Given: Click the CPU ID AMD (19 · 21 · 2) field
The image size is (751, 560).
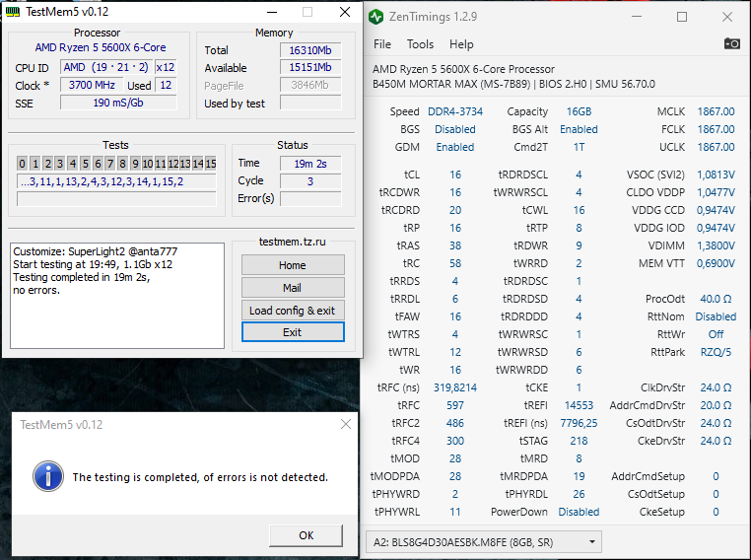Looking at the screenshot, I should [106, 67].
